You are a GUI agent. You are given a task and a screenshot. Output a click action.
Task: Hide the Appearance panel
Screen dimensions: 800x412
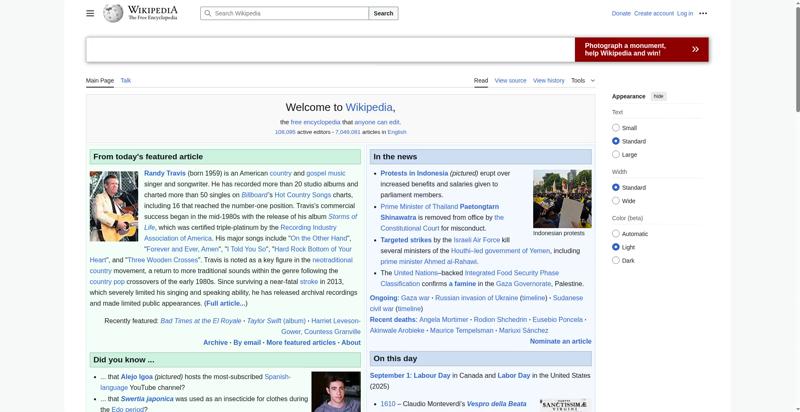click(659, 96)
